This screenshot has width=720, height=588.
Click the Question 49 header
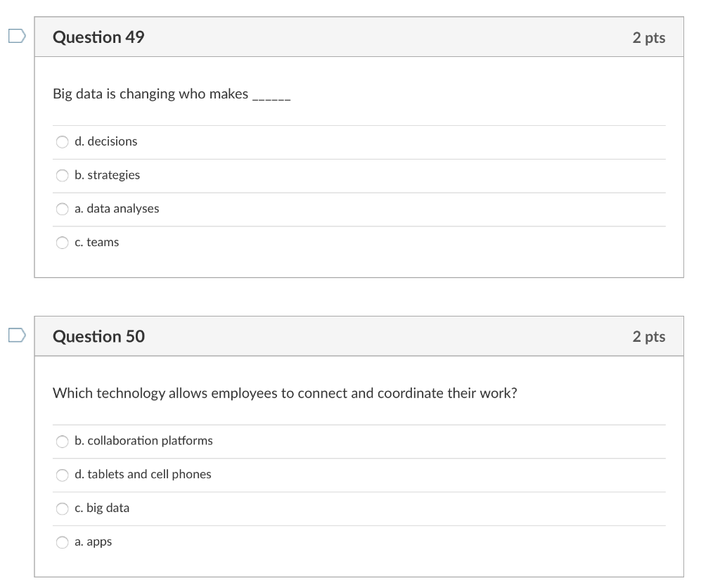98,37
